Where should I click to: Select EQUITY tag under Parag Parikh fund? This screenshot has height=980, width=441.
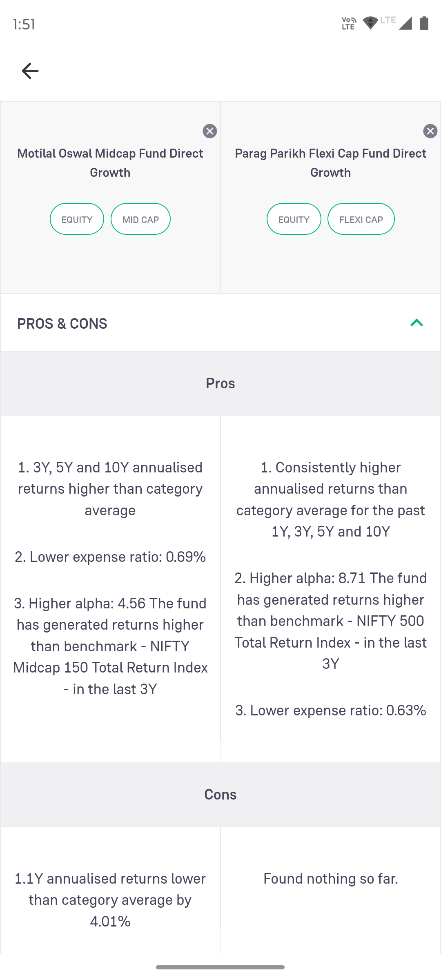(294, 219)
